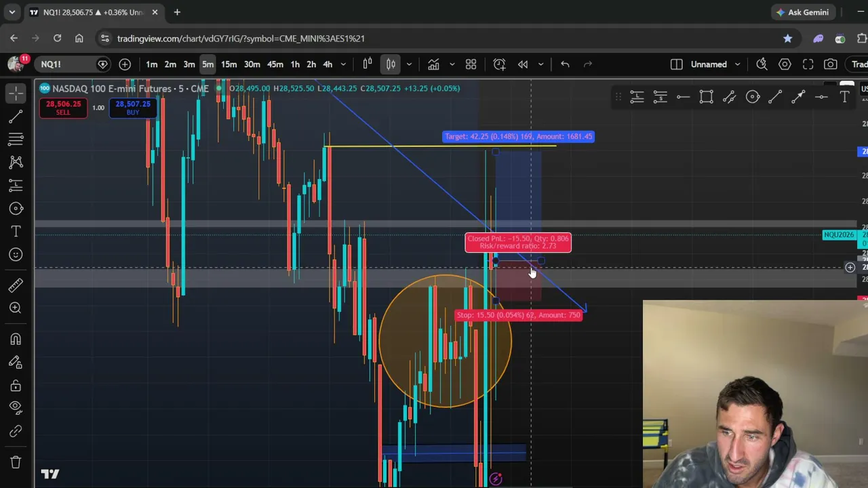Select the crosshair cursor tool

click(16, 93)
